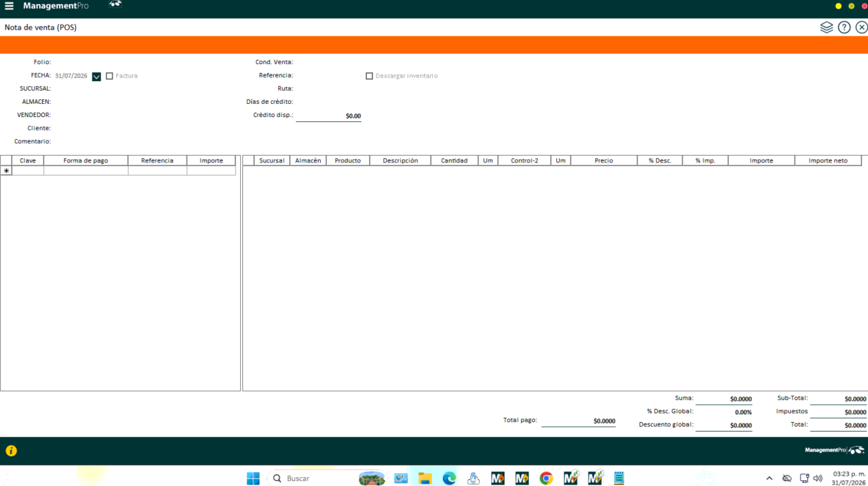868x486 pixels.
Task: Click the yellow info icon in the footer
Action: [11, 451]
